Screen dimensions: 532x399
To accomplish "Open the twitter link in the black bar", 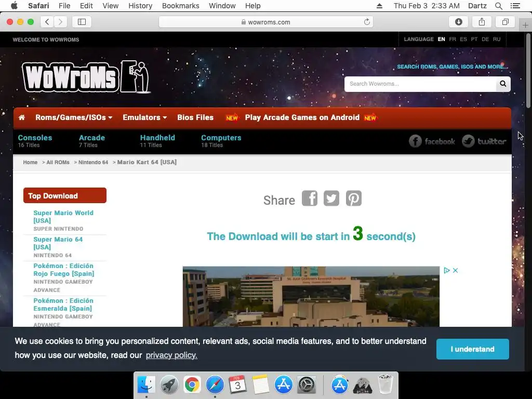I will (x=484, y=141).
